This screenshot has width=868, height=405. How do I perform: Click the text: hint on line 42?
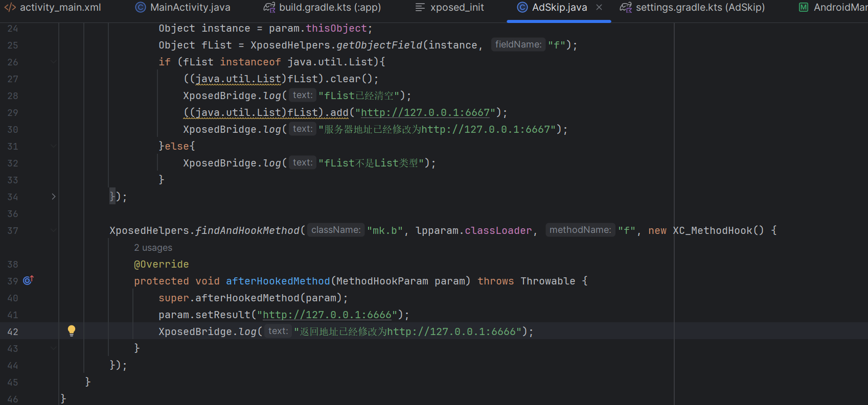click(x=278, y=331)
